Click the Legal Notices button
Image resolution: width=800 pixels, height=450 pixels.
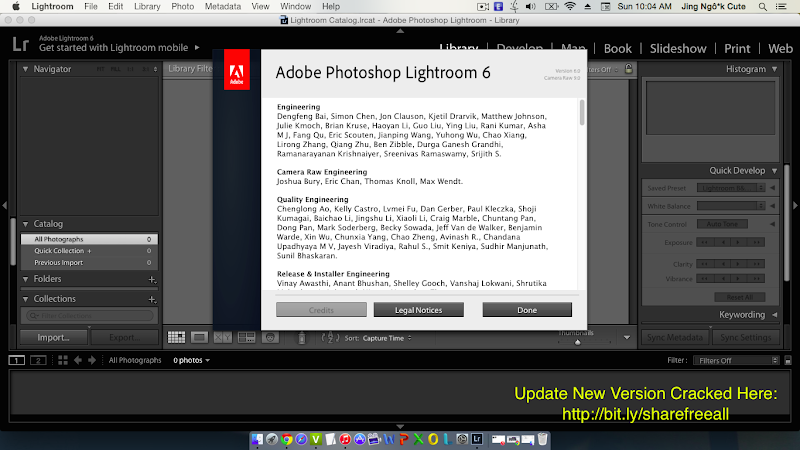(x=418, y=310)
